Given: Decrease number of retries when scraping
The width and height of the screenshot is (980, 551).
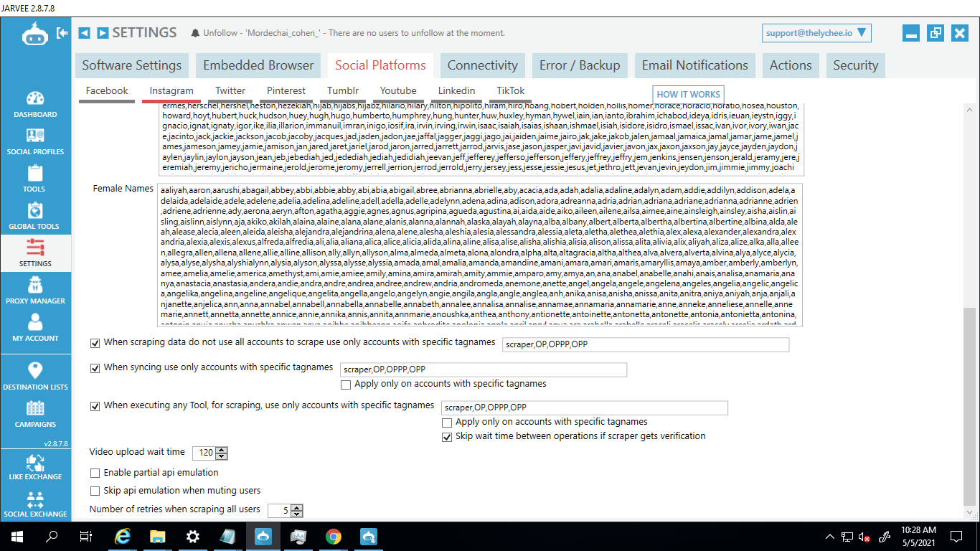Looking at the screenshot, I should click(297, 514).
